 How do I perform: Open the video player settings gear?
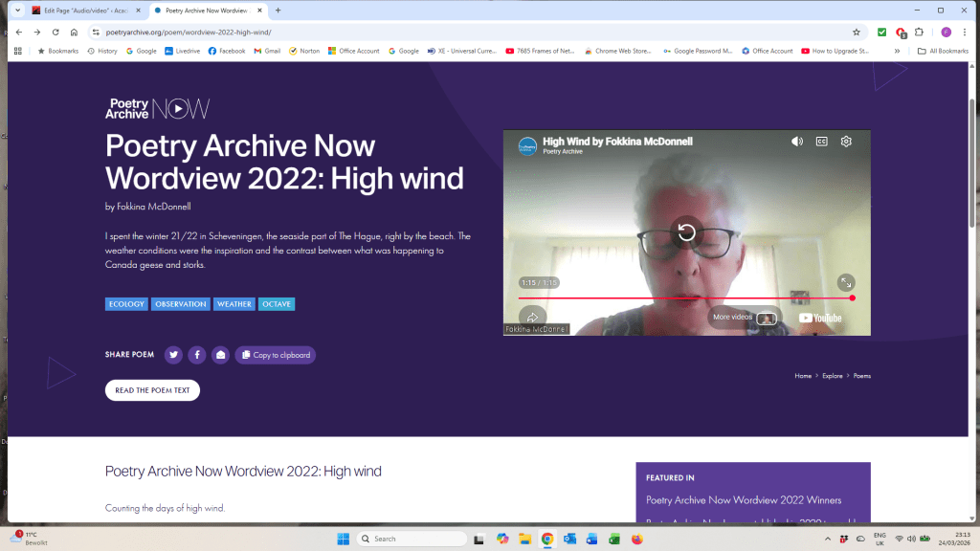coord(846,142)
